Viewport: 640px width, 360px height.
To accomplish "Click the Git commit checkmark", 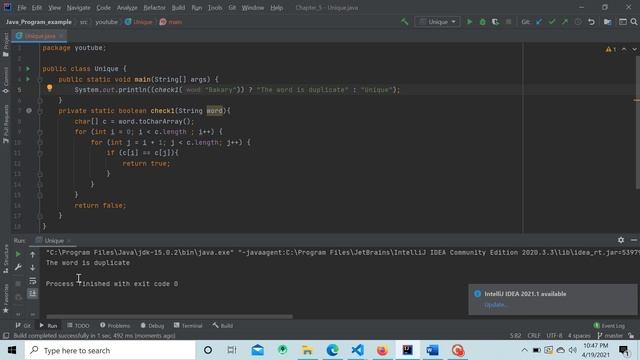I will click(x=552, y=22).
